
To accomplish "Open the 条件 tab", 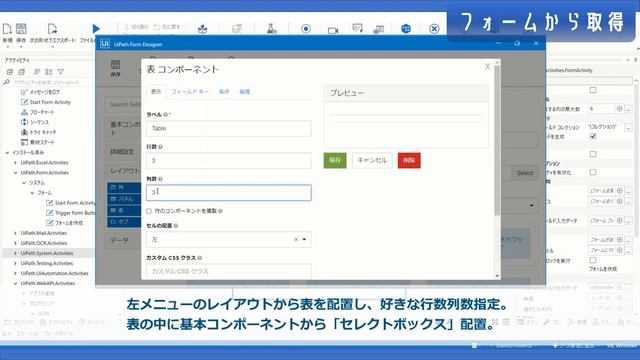I will [224, 91].
